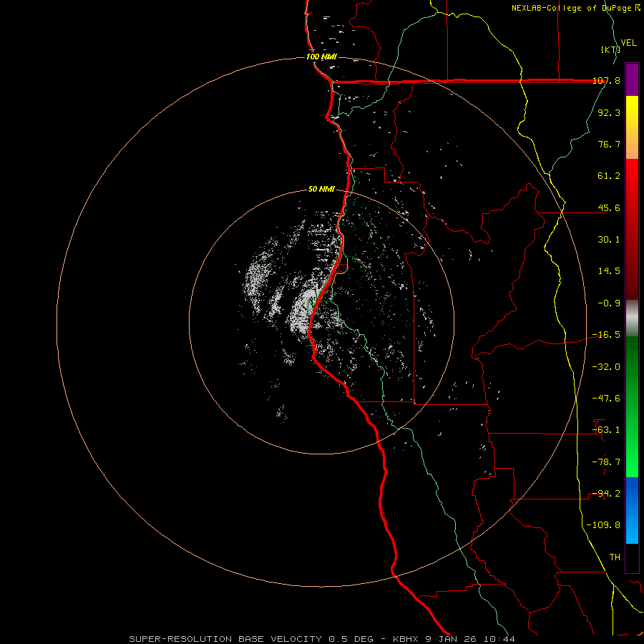
Task: Click the 61.2 scale value
Action: (609, 176)
